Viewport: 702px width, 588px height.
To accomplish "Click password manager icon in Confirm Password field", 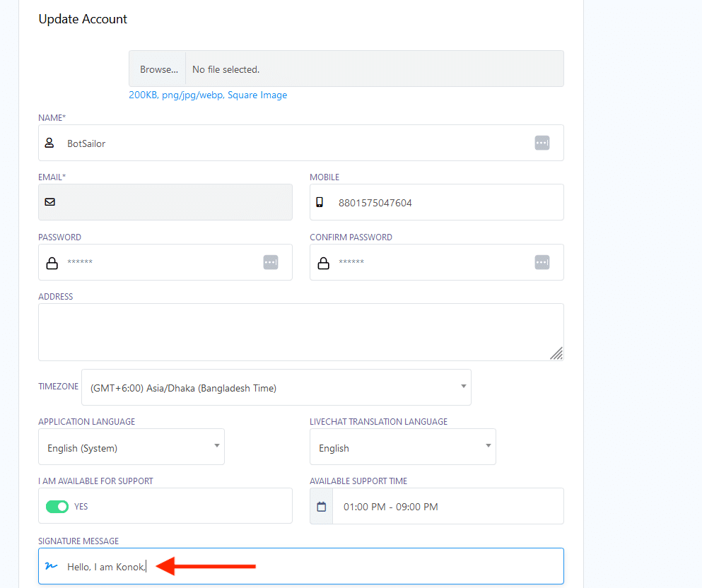I will [x=542, y=262].
